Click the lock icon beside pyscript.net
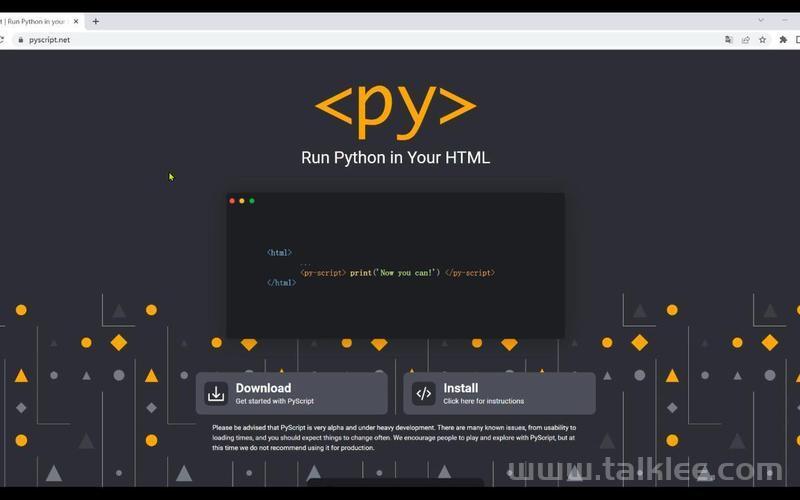The height and width of the screenshot is (500, 800). tap(20, 40)
